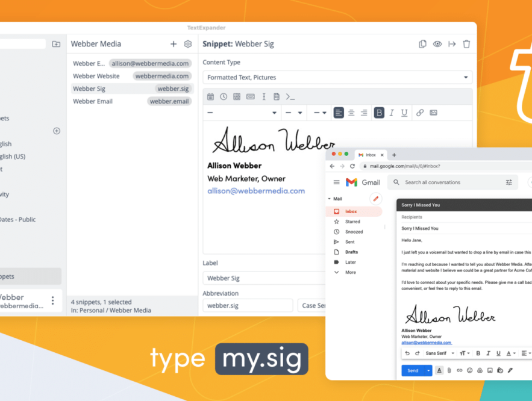Preview the snippet with the eye icon
Viewport: 532px width, 401px height.
tap(437, 44)
